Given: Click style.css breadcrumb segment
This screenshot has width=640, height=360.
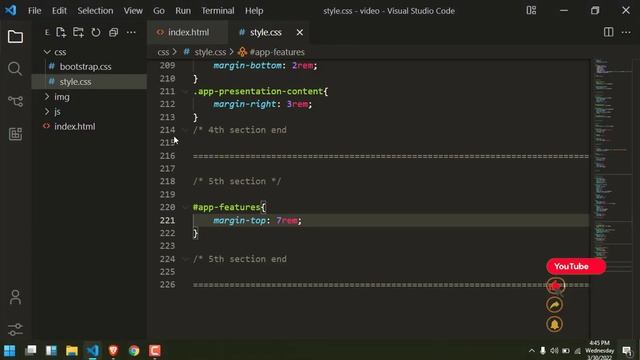Looking at the screenshot, I should click(x=210, y=52).
